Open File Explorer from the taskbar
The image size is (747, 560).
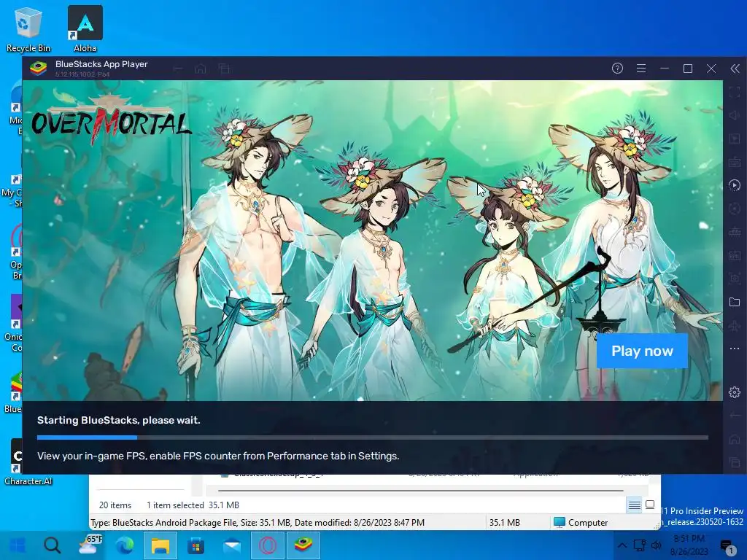(160, 545)
